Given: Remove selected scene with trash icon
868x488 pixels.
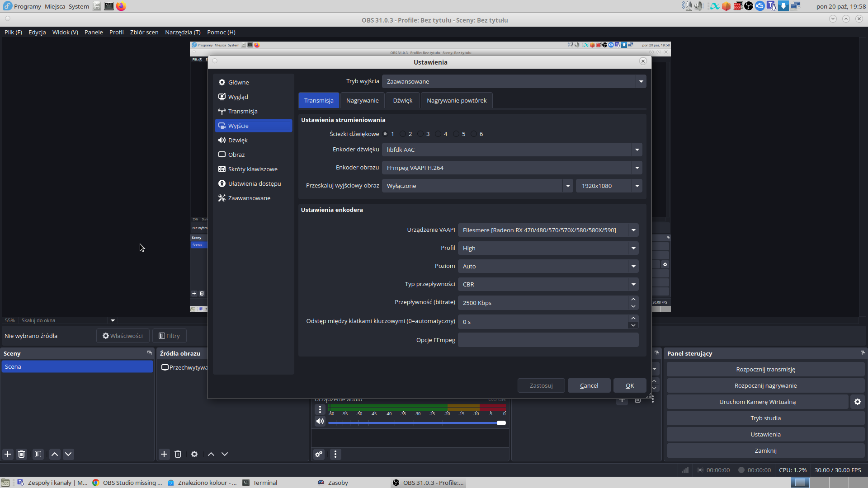Looking at the screenshot, I should click(x=21, y=454).
